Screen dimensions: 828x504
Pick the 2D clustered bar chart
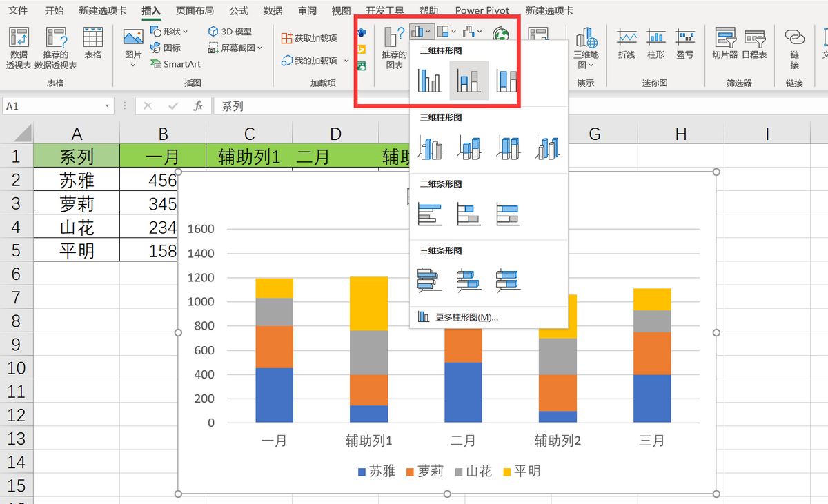click(430, 214)
